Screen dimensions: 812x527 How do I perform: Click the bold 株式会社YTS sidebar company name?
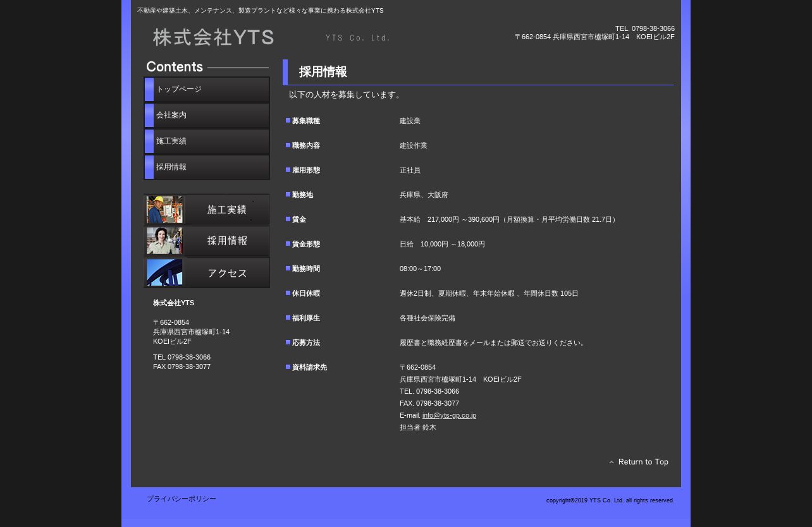click(x=173, y=303)
